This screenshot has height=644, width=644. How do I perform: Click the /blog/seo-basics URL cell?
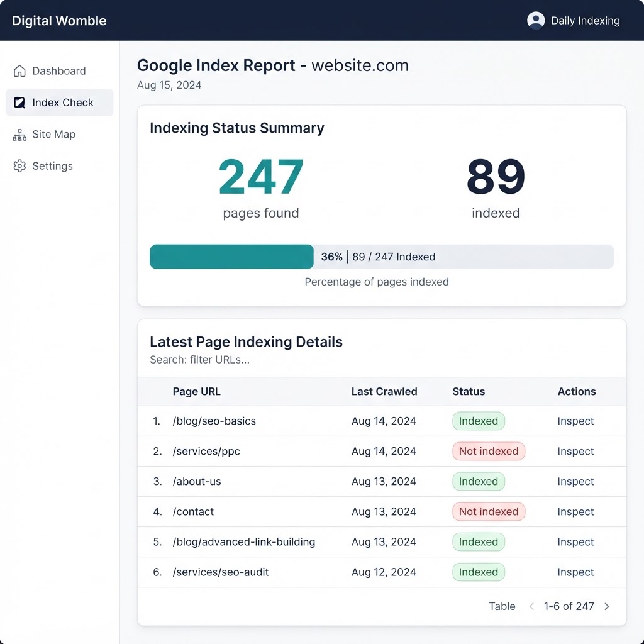click(x=214, y=421)
